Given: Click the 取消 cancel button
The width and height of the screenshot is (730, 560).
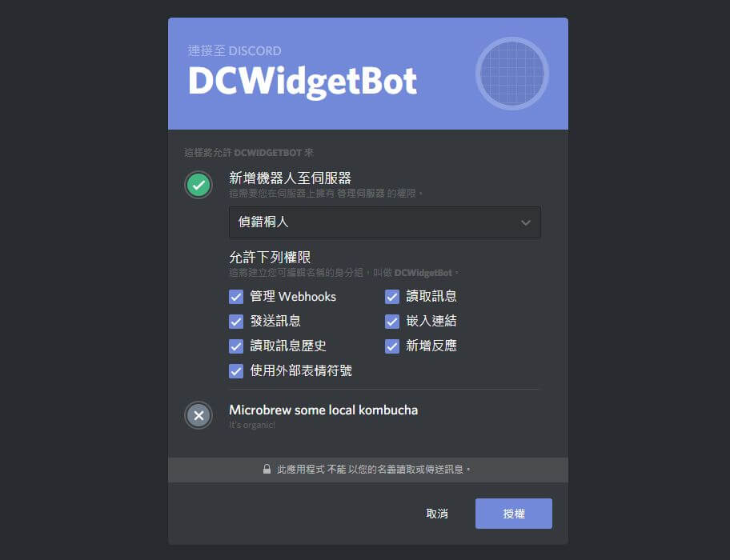Looking at the screenshot, I should [437, 514].
